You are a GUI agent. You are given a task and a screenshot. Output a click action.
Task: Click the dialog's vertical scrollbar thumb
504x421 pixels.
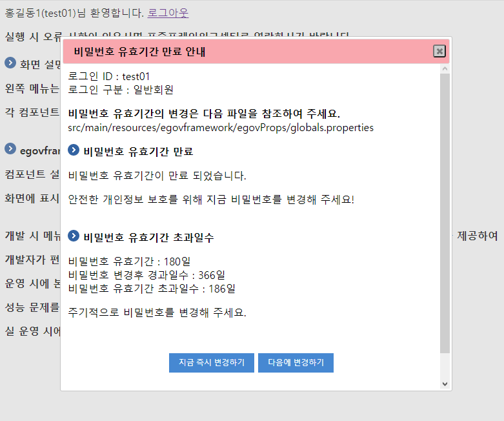444,213
